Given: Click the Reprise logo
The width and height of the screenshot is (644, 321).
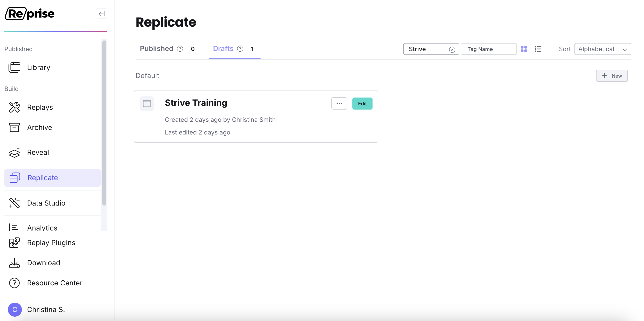Looking at the screenshot, I should click(30, 14).
